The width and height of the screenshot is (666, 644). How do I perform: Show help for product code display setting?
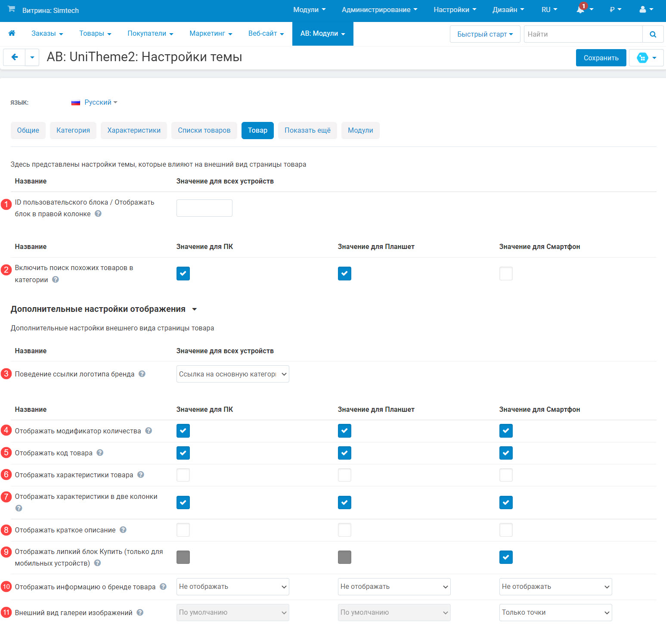click(x=100, y=453)
